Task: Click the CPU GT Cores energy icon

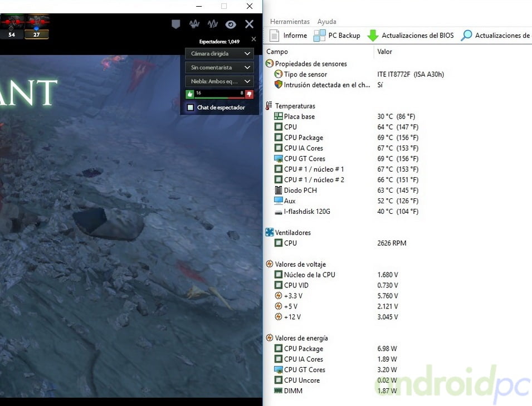Action: [278, 369]
